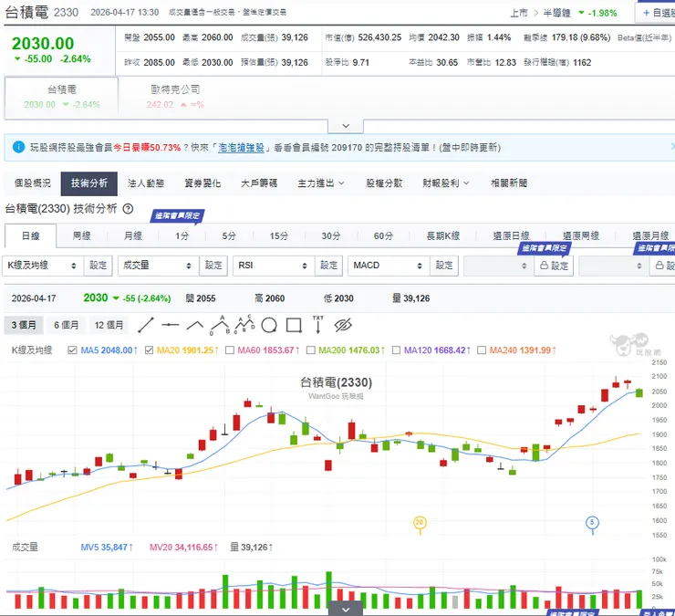Image resolution: width=675 pixels, height=616 pixels.
Task: Open the RSI indicator dropdown
Action: click(x=274, y=266)
